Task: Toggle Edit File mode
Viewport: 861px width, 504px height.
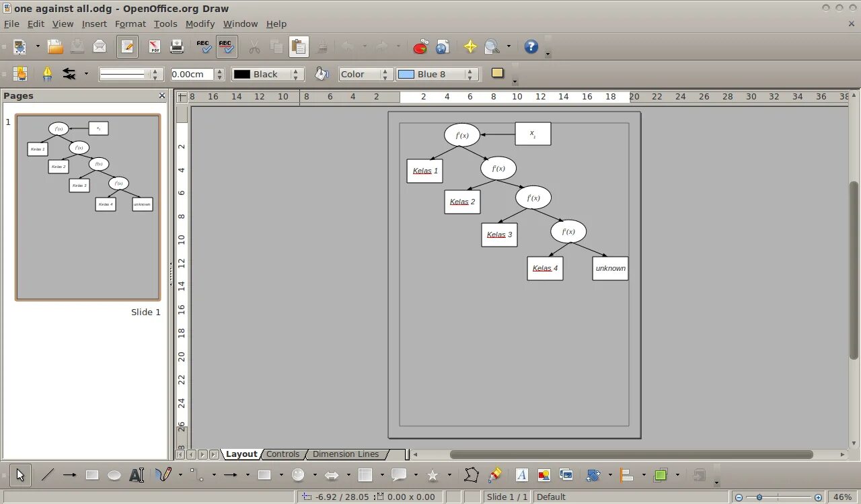Action: [127, 46]
